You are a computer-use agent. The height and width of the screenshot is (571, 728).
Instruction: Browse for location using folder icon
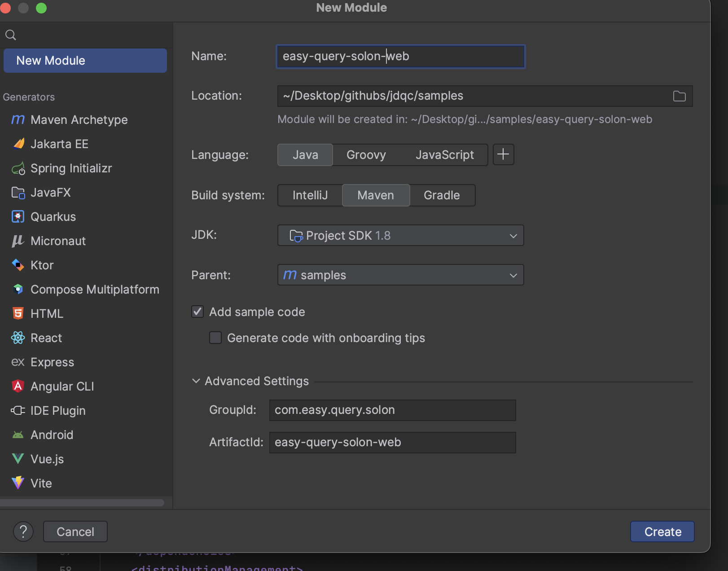point(679,96)
